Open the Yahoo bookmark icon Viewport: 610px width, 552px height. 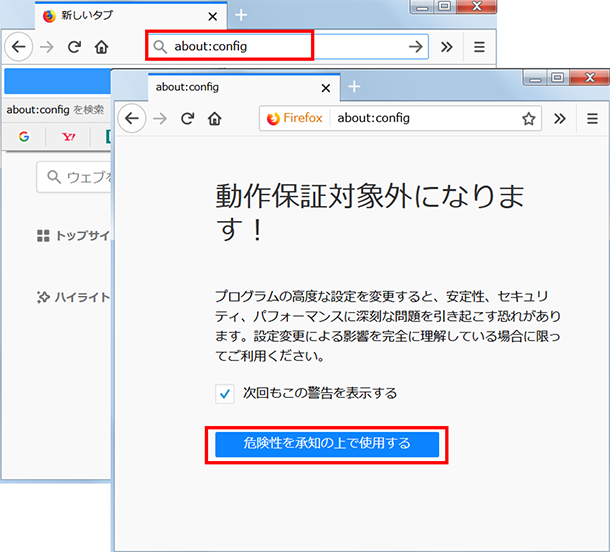(68, 136)
